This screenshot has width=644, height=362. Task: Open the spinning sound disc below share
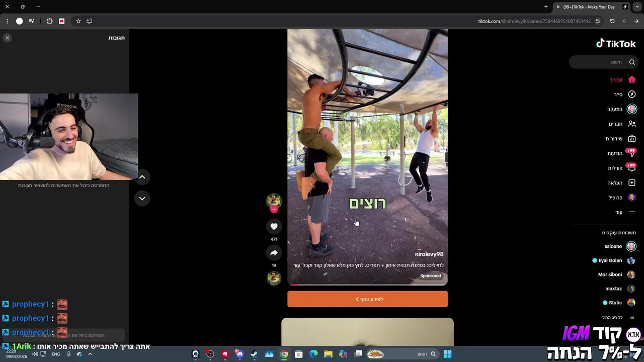tap(274, 278)
